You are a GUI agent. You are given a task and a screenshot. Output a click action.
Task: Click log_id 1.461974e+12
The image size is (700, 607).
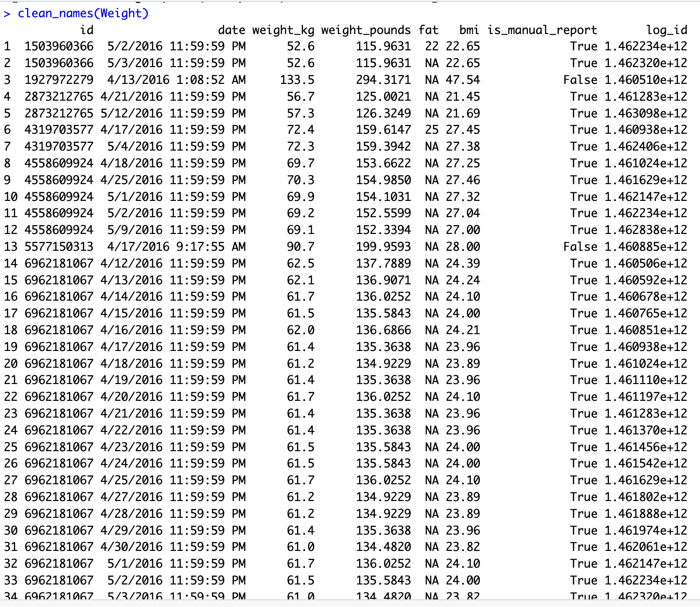tap(646, 530)
